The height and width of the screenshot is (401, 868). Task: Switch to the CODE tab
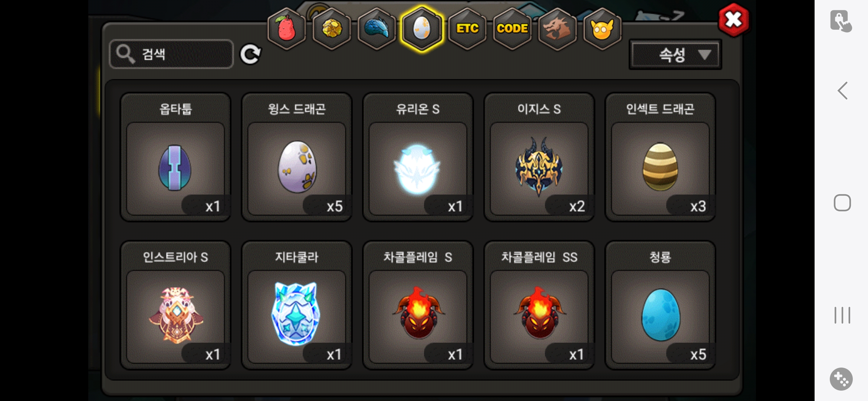(x=512, y=29)
